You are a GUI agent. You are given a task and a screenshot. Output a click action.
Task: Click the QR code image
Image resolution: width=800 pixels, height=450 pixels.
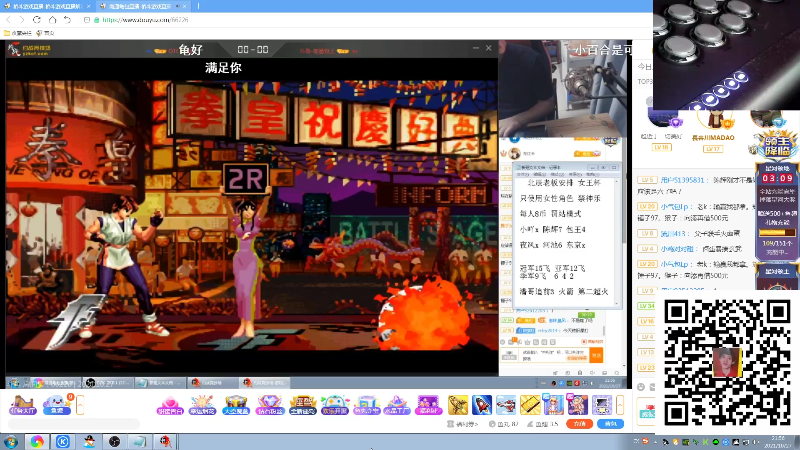pyautogui.click(x=727, y=363)
